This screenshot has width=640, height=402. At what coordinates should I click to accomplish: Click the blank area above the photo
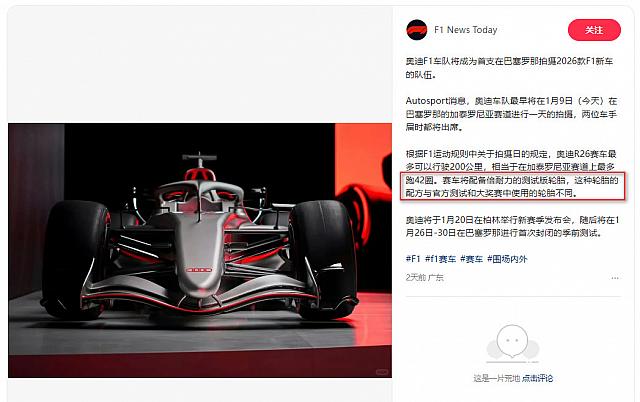[200, 65]
